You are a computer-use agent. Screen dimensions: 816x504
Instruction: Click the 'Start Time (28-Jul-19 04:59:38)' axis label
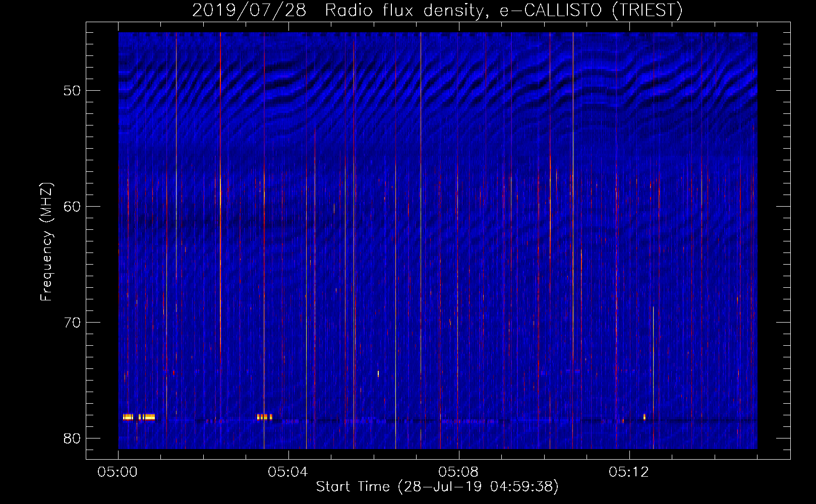[437, 487]
